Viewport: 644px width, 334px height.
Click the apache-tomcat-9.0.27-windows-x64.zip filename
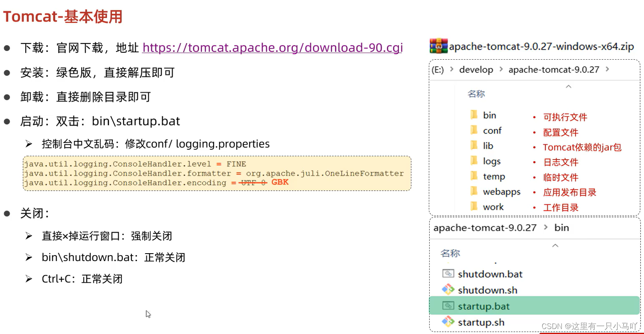tap(542, 46)
